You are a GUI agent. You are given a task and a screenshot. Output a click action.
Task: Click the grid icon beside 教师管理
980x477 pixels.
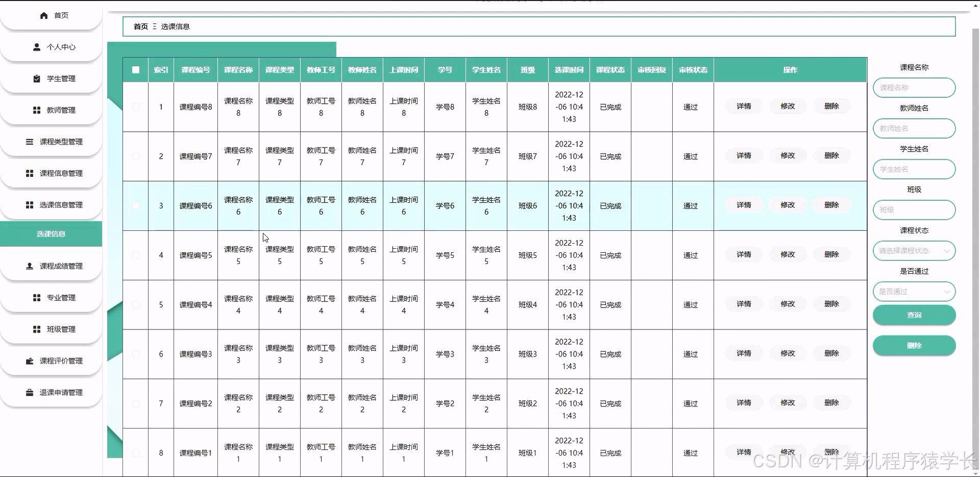pyautogui.click(x=37, y=110)
